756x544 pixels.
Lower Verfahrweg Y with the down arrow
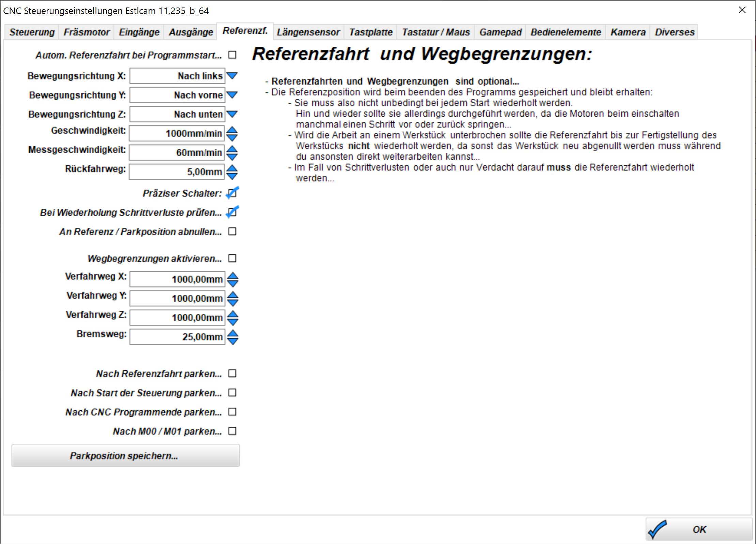[233, 303]
